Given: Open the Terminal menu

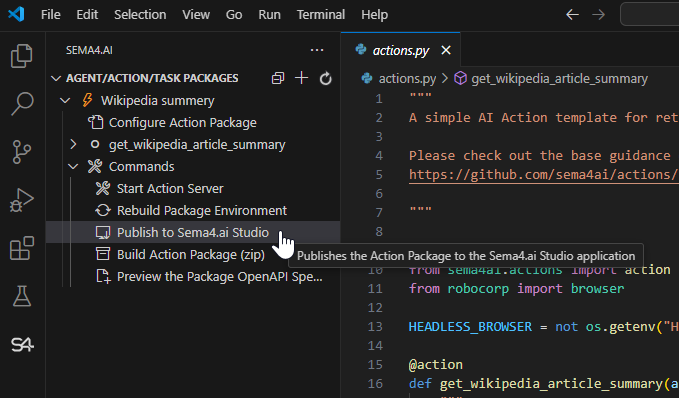Looking at the screenshot, I should [320, 15].
